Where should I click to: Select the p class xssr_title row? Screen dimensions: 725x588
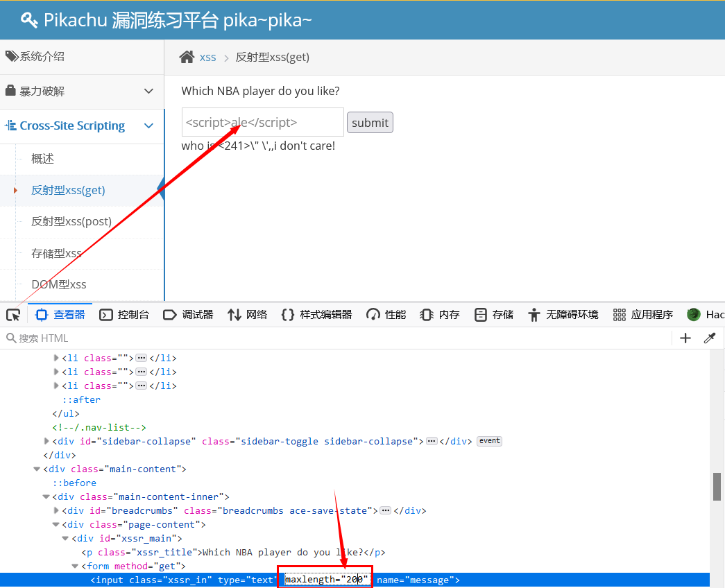[x=234, y=552]
